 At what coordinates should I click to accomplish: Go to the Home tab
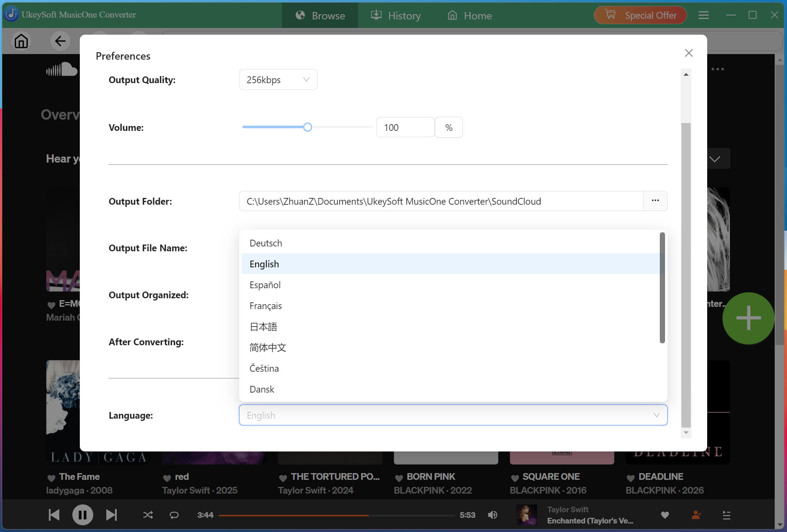point(470,15)
